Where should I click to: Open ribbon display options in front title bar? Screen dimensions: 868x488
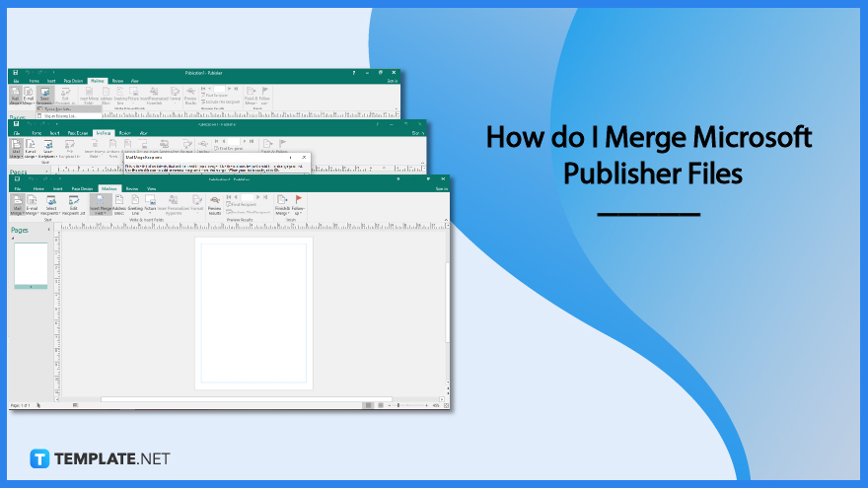(x=428, y=179)
